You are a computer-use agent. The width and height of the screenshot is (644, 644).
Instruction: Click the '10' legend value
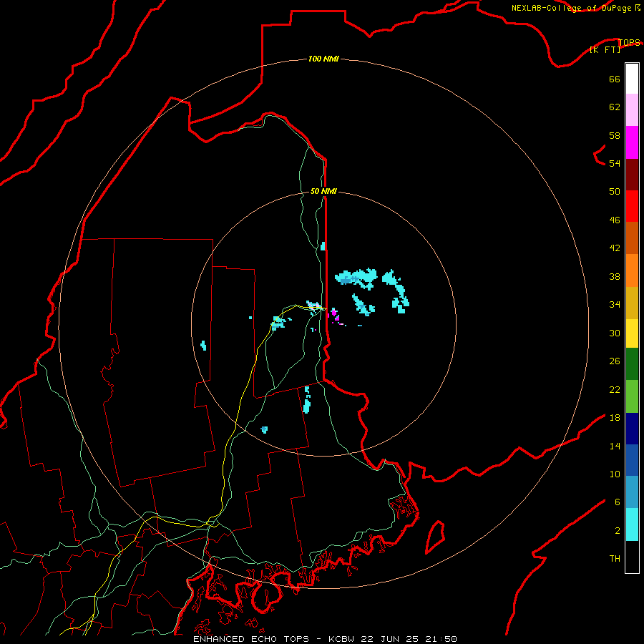tap(615, 474)
